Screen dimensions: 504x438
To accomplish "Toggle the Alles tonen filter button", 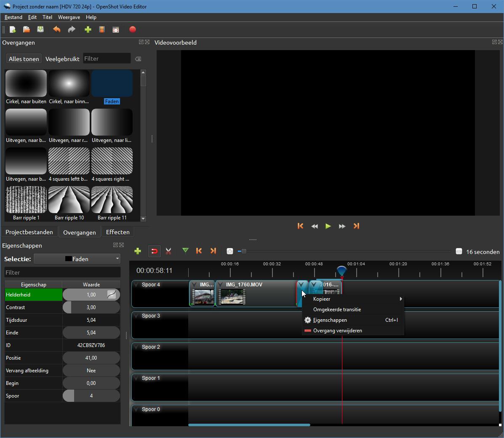I will coord(24,59).
